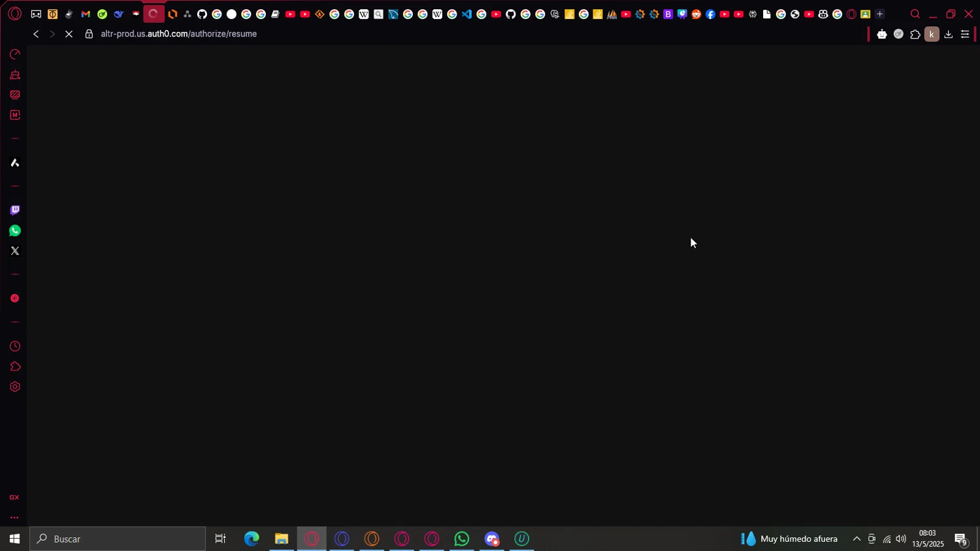Switch to the Bootstrap 'B' tab
The width and height of the screenshot is (980, 551).
[x=668, y=14]
